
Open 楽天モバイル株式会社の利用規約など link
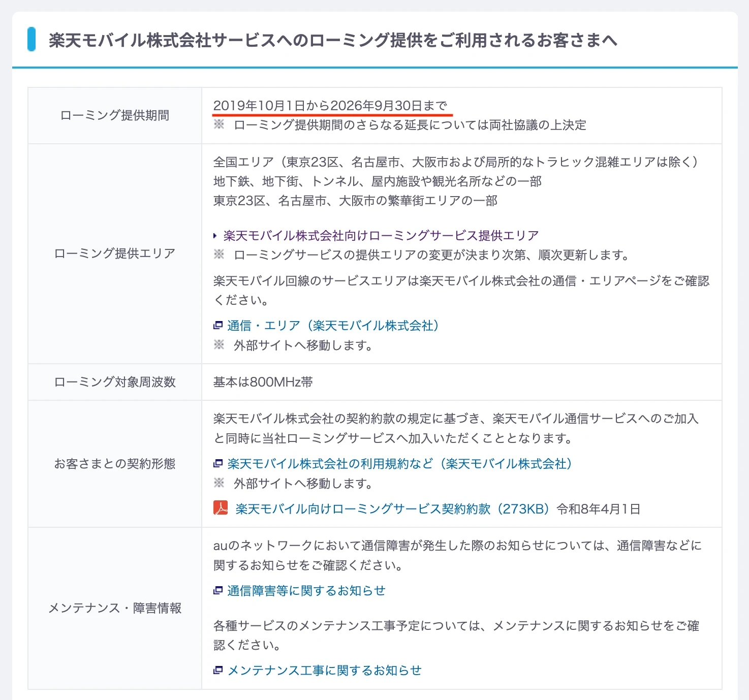pos(400,464)
